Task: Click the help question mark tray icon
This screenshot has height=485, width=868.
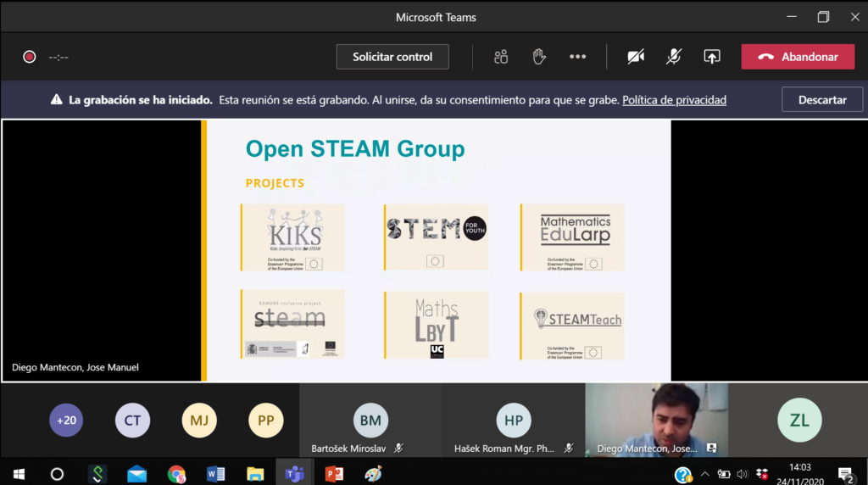Action: [683, 475]
